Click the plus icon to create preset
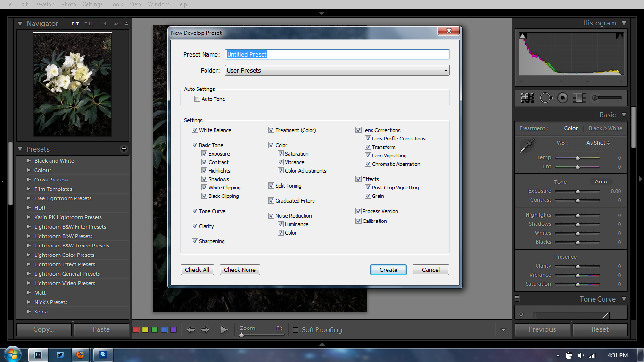 point(124,149)
